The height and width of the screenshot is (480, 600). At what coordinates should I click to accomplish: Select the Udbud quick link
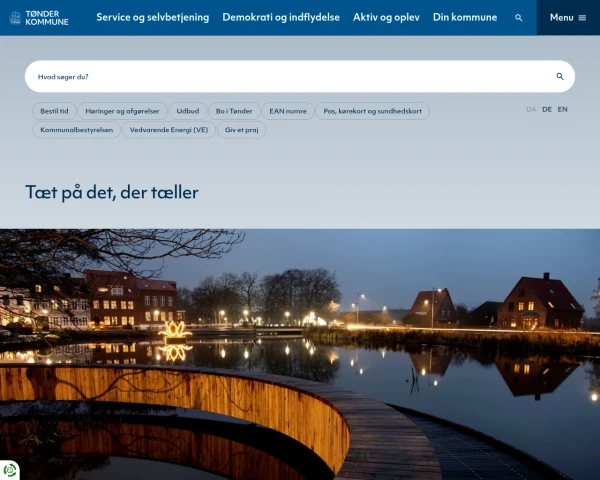coord(187,111)
